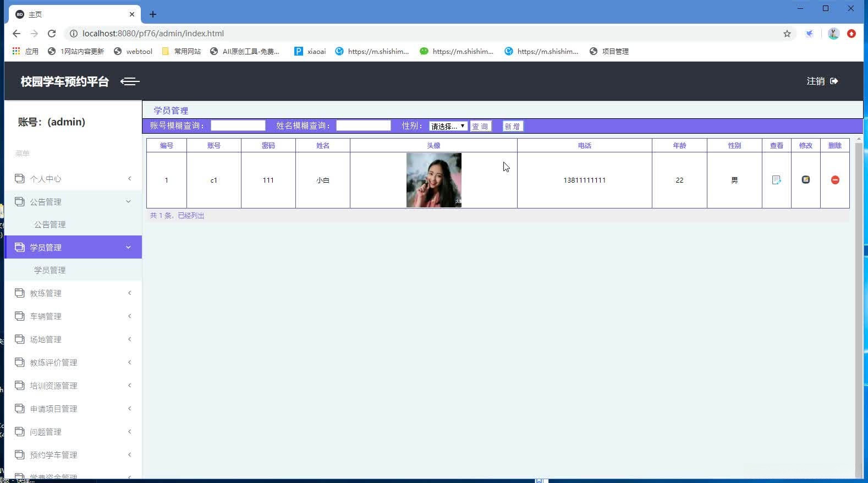Expand the 车辆管理 chevron
The height and width of the screenshot is (483, 868).
pos(129,316)
